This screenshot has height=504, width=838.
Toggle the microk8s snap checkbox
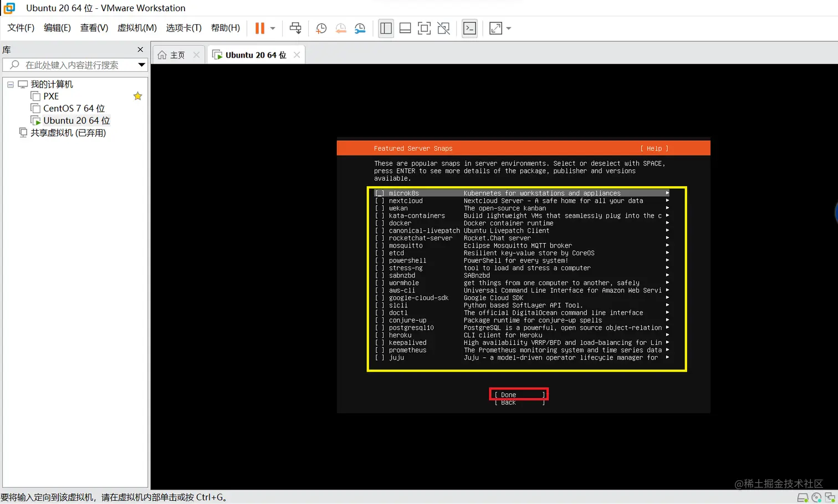coord(380,193)
